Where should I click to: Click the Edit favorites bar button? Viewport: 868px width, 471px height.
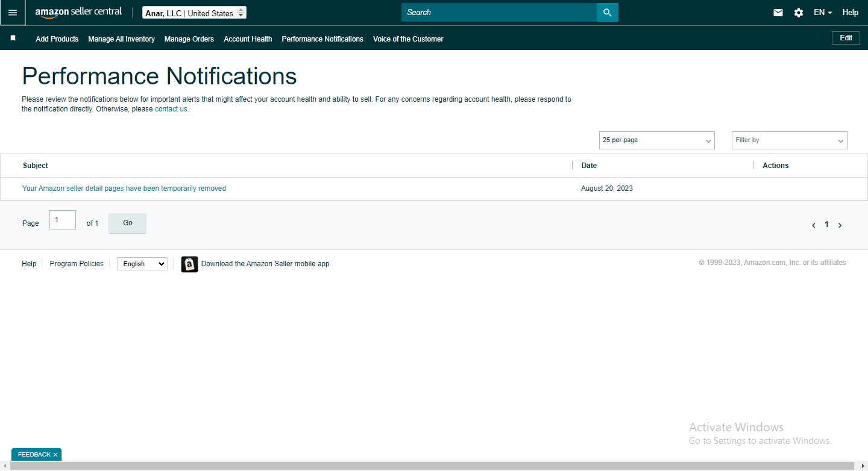[x=846, y=38]
